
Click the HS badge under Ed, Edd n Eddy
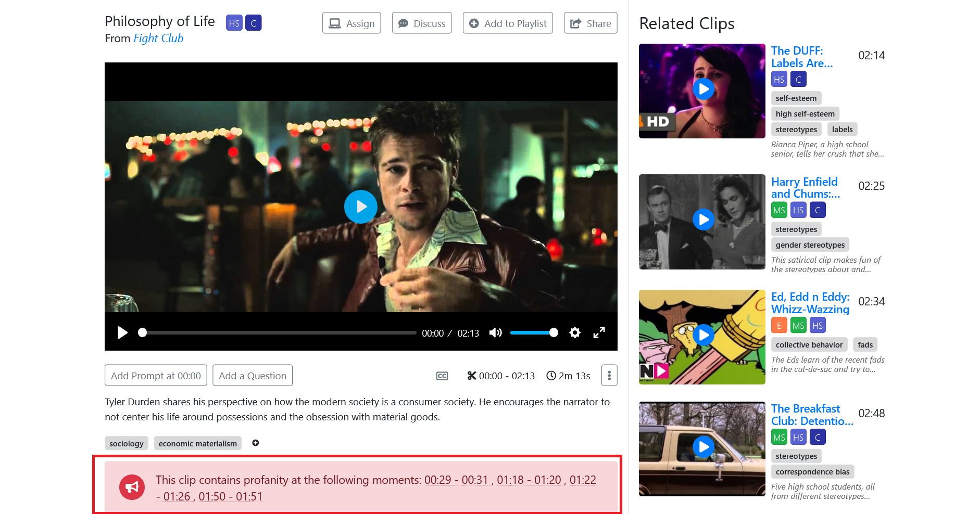(818, 326)
